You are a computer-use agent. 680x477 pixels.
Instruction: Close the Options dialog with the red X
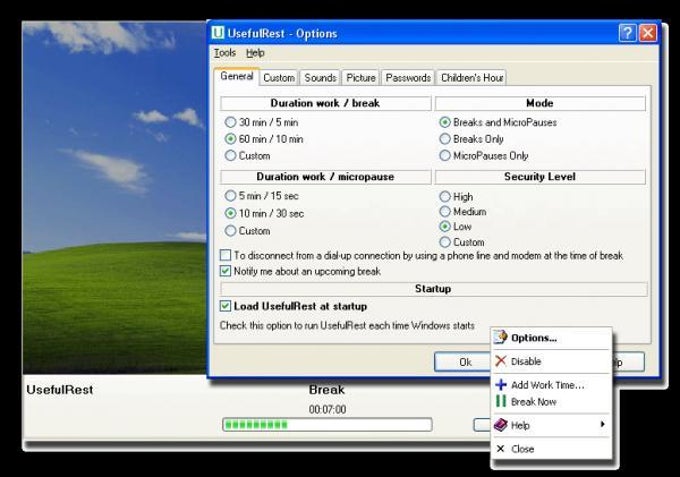tap(648, 33)
